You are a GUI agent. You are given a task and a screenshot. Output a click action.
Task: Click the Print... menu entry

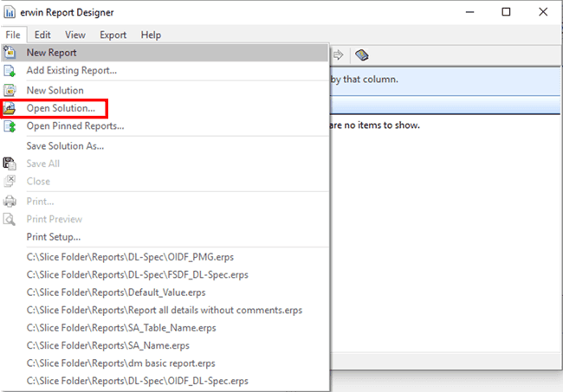click(165, 202)
